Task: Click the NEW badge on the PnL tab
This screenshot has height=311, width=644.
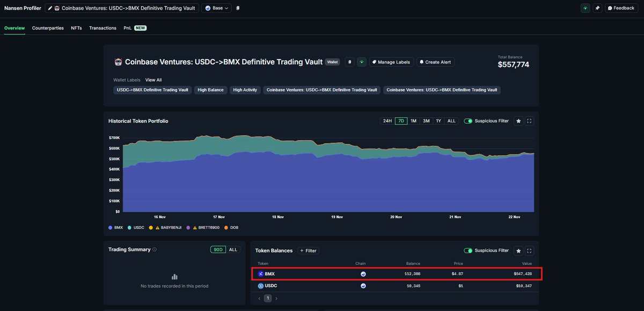Action: pyautogui.click(x=141, y=28)
